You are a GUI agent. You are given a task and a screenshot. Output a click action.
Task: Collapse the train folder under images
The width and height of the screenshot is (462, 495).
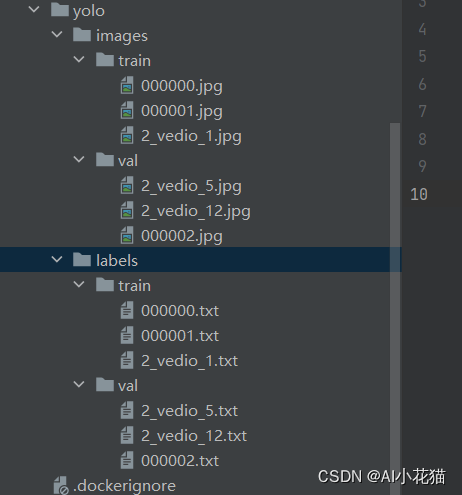point(79,59)
